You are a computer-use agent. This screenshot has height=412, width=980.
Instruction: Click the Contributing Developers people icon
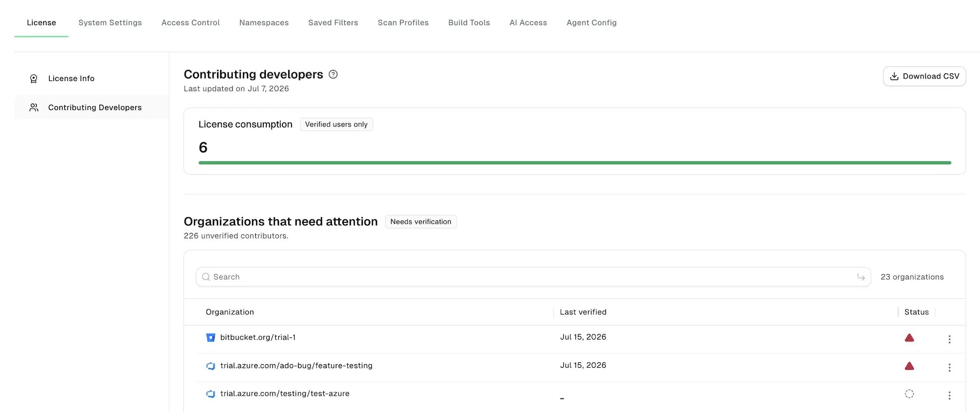point(34,108)
